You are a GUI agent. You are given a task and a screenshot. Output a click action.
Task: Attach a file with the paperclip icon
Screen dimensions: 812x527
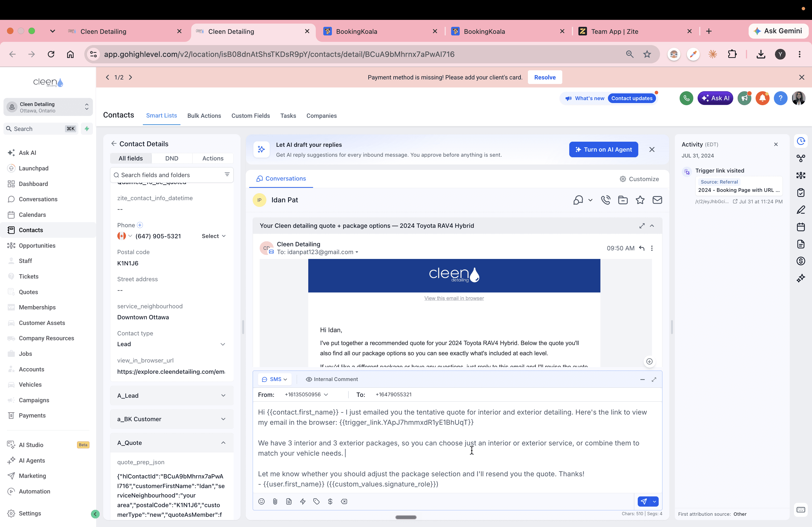(x=275, y=502)
